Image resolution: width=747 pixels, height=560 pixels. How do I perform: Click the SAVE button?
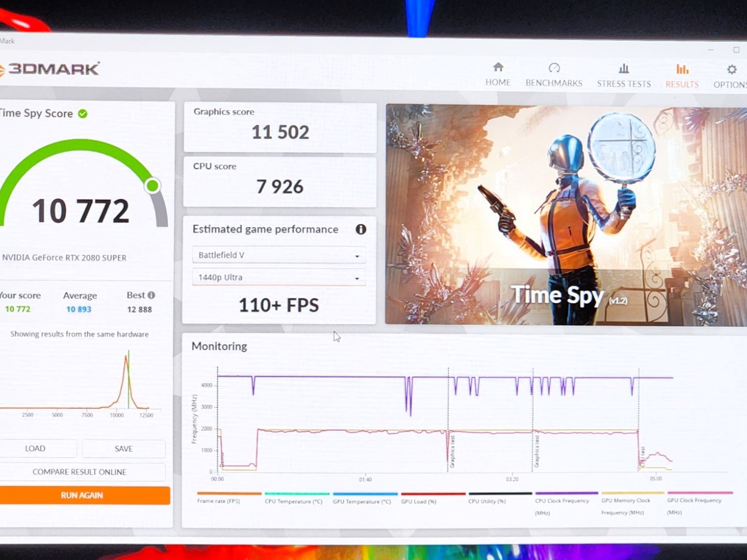click(124, 449)
